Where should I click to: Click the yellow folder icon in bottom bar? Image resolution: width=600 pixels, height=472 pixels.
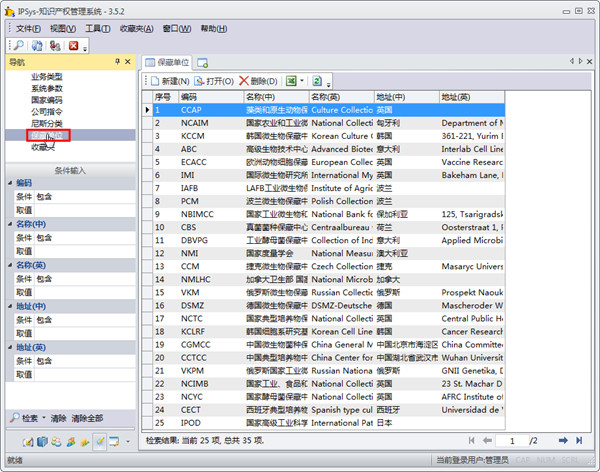pyautogui.click(x=85, y=442)
